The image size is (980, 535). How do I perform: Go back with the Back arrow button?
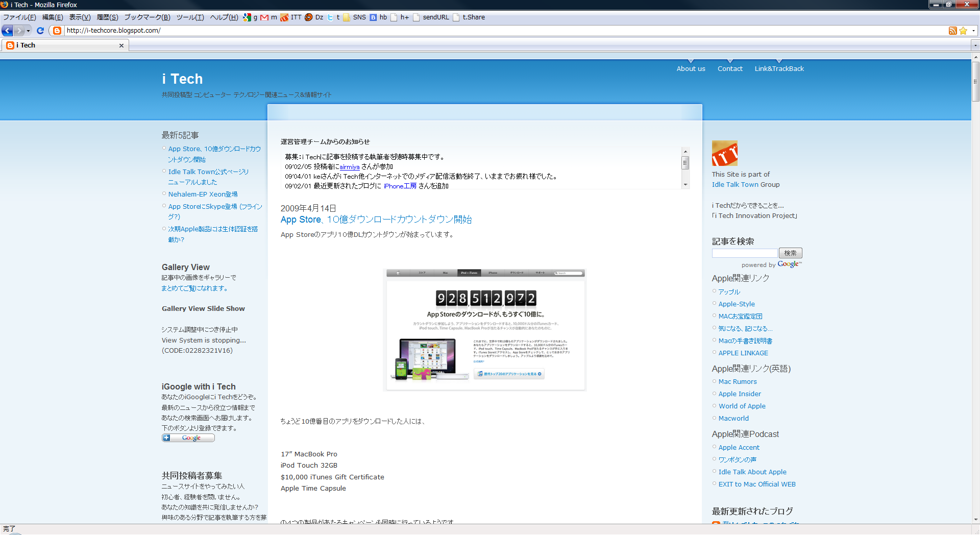(8, 31)
